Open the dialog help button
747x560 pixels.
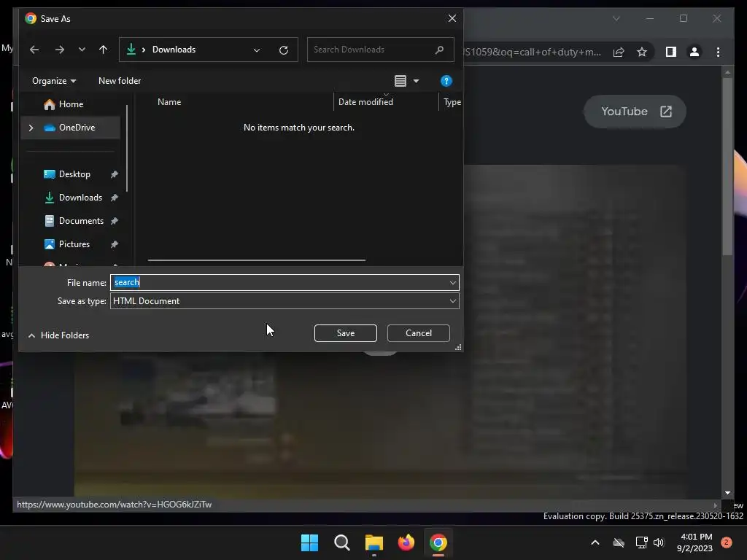[446, 81]
